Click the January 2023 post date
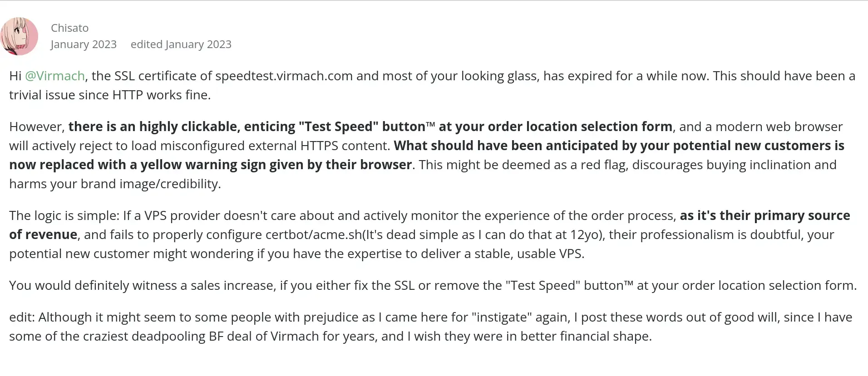The image size is (868, 376). point(84,44)
